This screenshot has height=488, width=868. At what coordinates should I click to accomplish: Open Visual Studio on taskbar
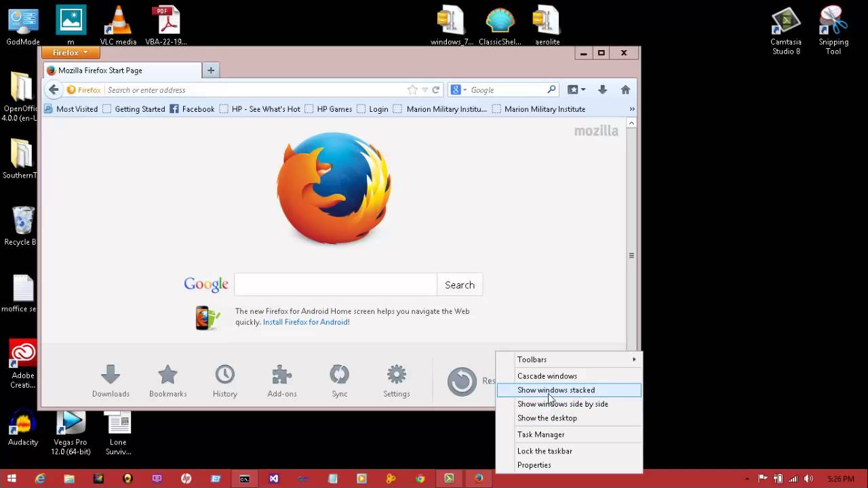click(x=273, y=479)
